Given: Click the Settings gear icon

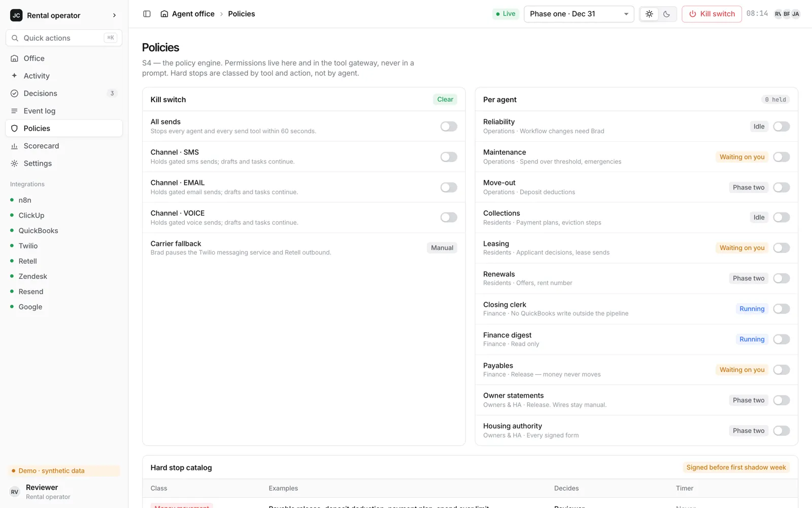Looking at the screenshot, I should pos(15,164).
